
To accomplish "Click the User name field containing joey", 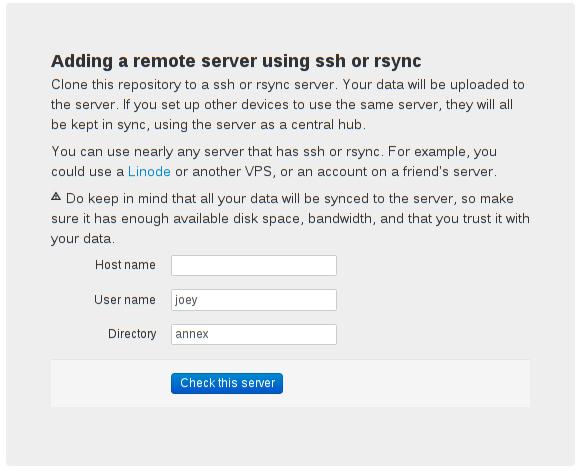I will [x=254, y=300].
